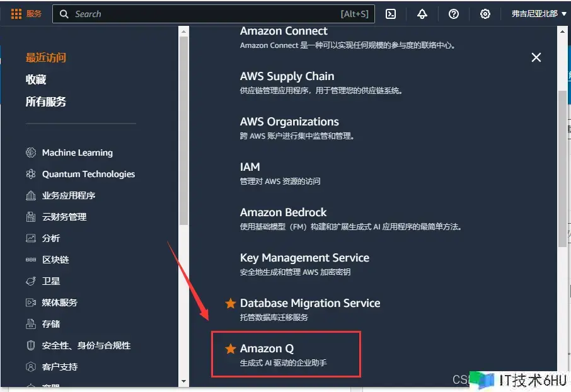571x392 pixels.
Task: Open the notifications bell icon
Action: tap(422, 14)
